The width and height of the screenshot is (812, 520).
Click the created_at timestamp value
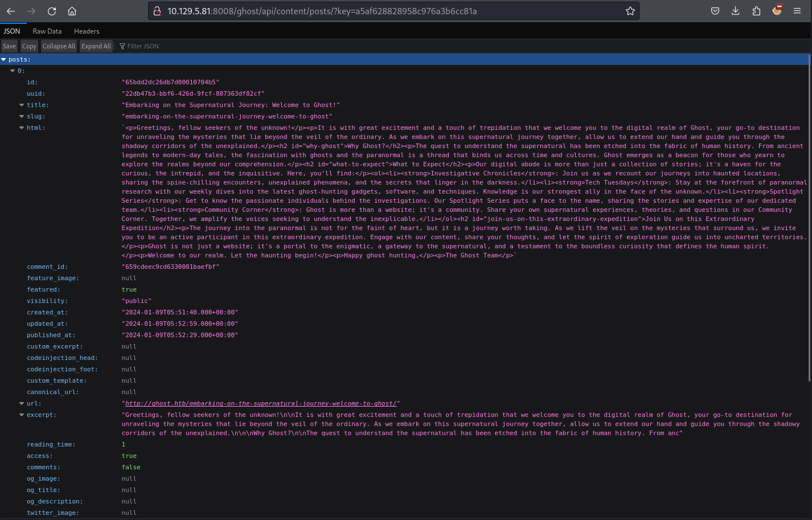coord(180,312)
